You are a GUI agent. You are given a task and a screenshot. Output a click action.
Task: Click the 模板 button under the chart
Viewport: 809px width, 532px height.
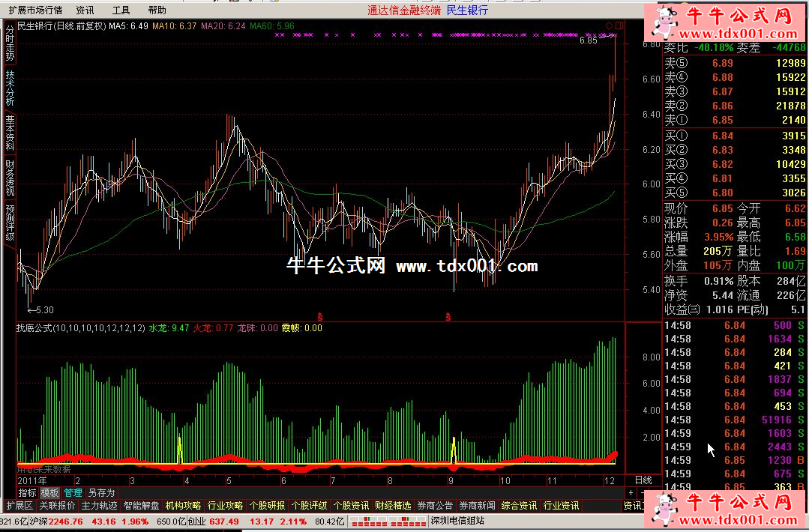click(x=49, y=493)
